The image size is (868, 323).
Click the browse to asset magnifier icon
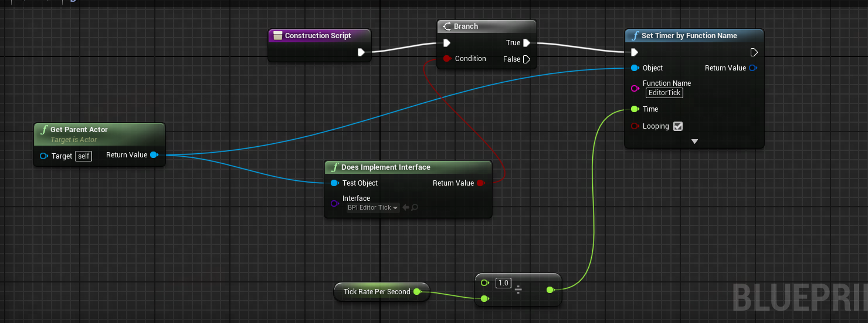(x=415, y=207)
